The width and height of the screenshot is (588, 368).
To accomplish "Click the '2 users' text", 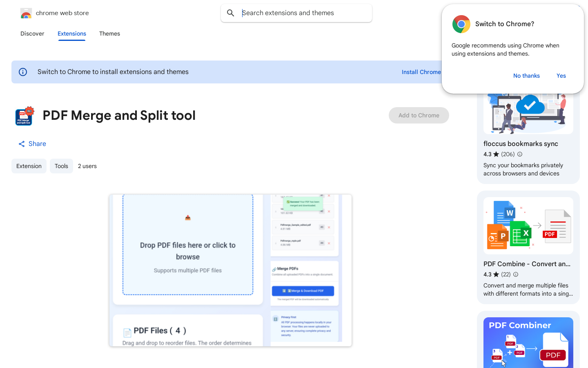I will tap(87, 166).
